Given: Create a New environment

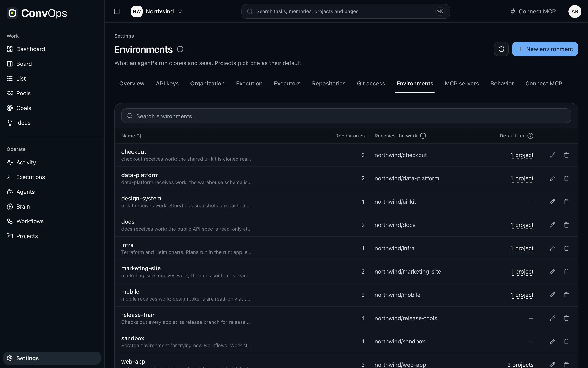Looking at the screenshot, I should point(545,49).
